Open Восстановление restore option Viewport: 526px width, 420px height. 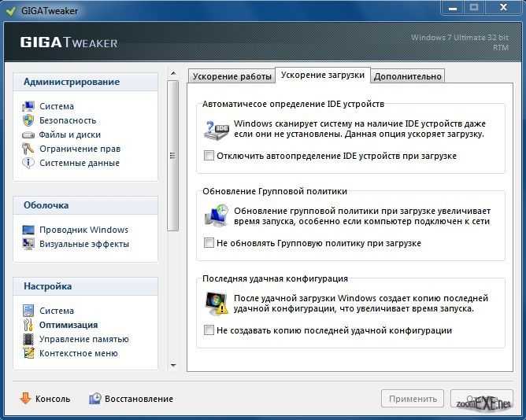[x=139, y=399]
